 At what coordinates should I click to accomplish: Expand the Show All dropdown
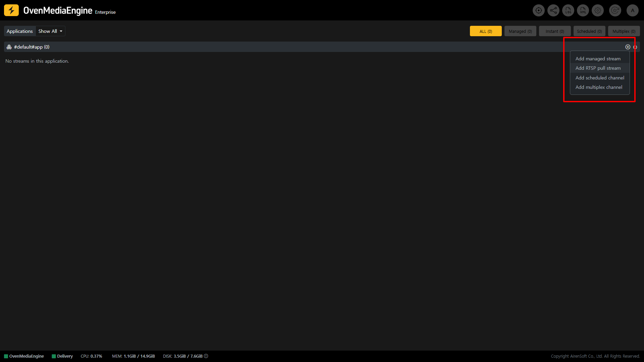click(x=50, y=31)
